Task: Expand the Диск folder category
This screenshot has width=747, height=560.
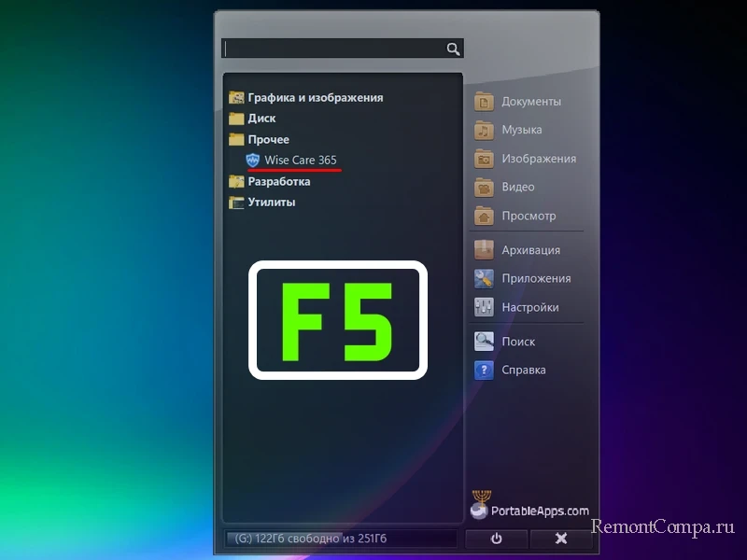Action: pyautogui.click(x=261, y=119)
